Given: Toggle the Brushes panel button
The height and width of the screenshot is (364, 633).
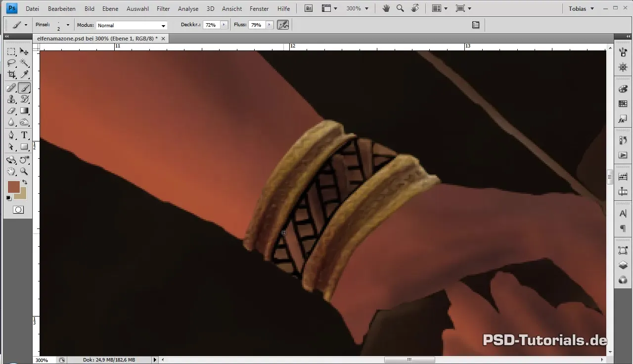Looking at the screenshot, I should point(476,25).
